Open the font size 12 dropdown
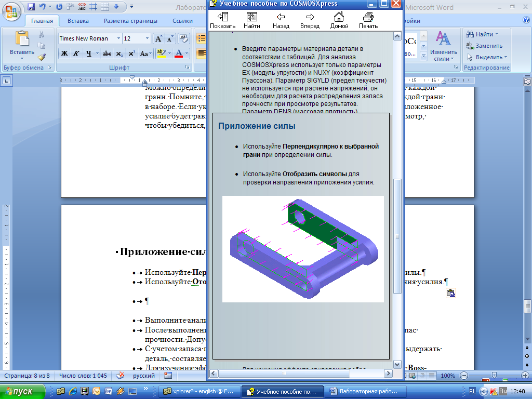 click(x=147, y=38)
